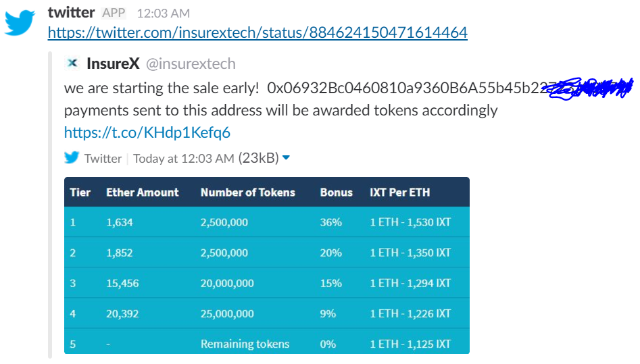Click the InsureX author name
The height and width of the screenshot is (364, 640).
(x=113, y=63)
